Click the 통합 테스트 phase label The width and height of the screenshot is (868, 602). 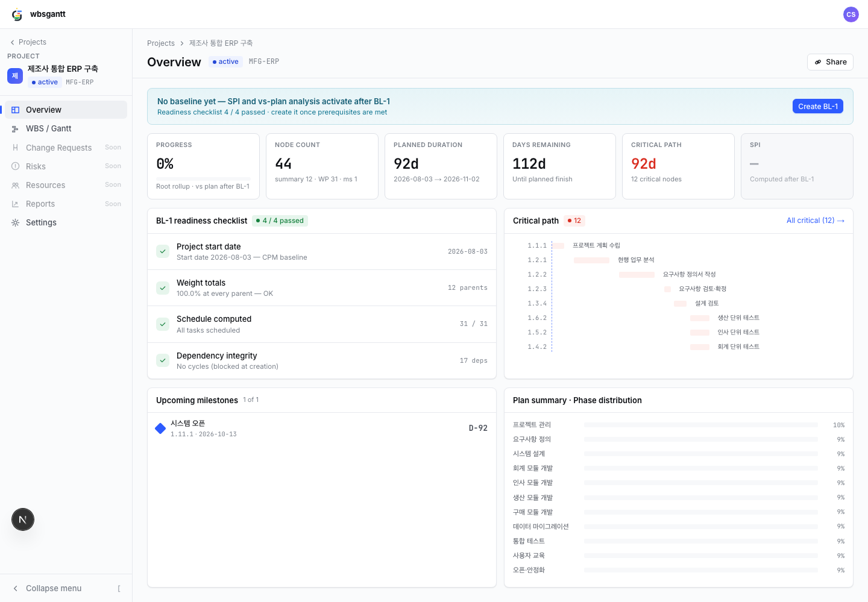point(529,541)
